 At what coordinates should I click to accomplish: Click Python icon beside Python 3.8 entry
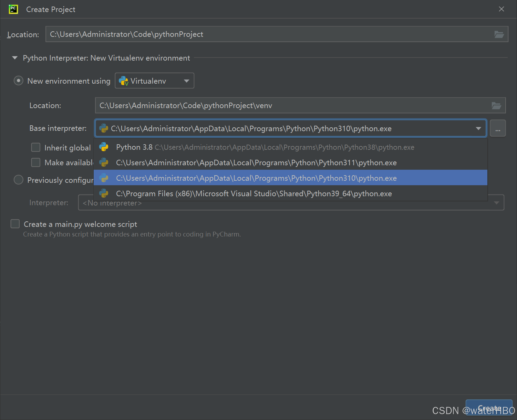pyautogui.click(x=104, y=147)
